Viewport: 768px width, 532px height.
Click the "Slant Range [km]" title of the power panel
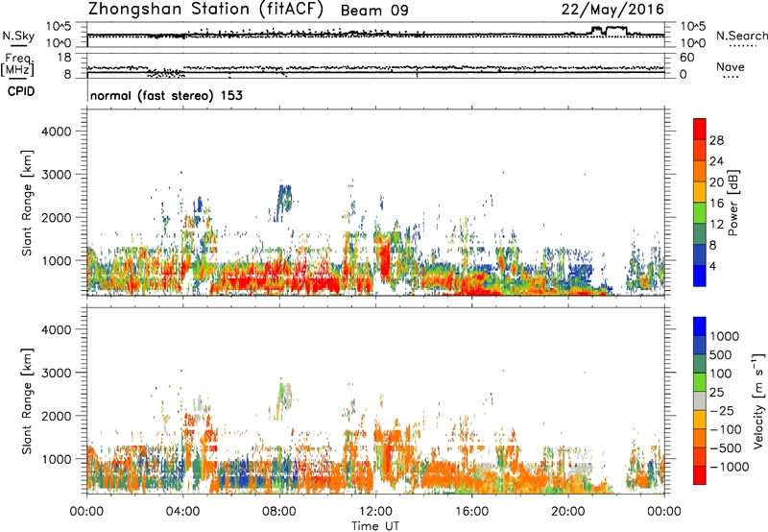pyautogui.click(x=27, y=203)
